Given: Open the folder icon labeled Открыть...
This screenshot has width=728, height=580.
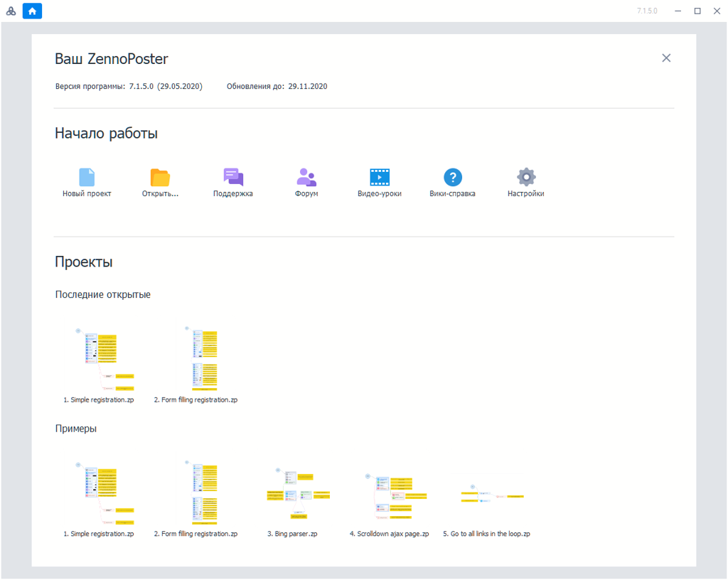Looking at the screenshot, I should (160, 178).
